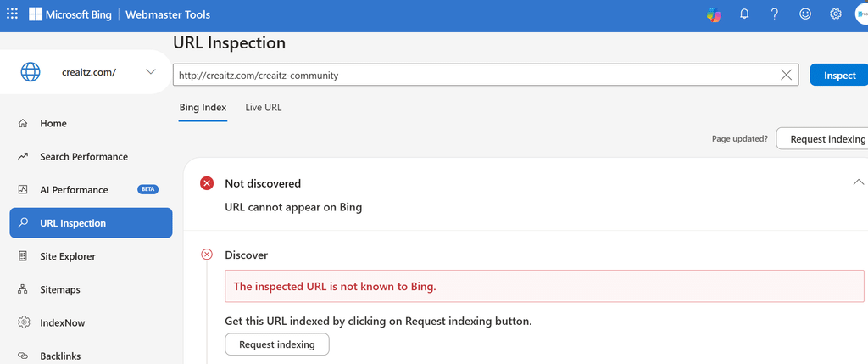This screenshot has height=364, width=868.
Task: Click the Backlinks chain icon
Action: 23,356
